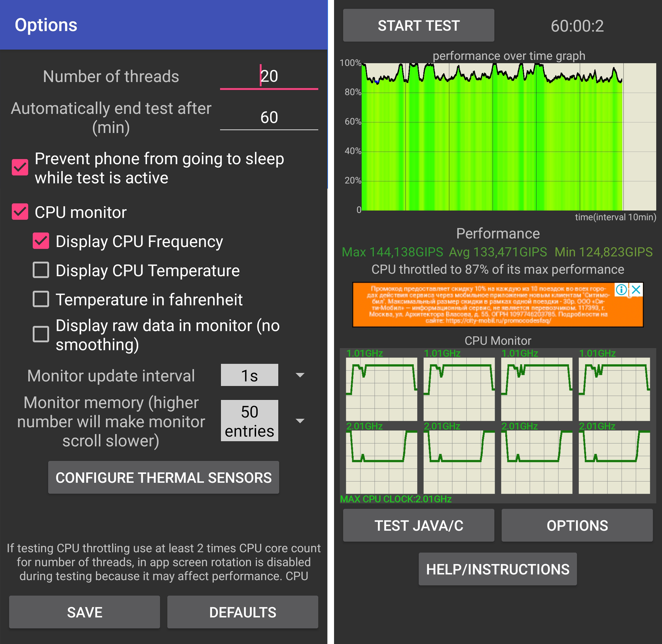Click the first 1.01GHz CPU core graph

click(x=381, y=389)
